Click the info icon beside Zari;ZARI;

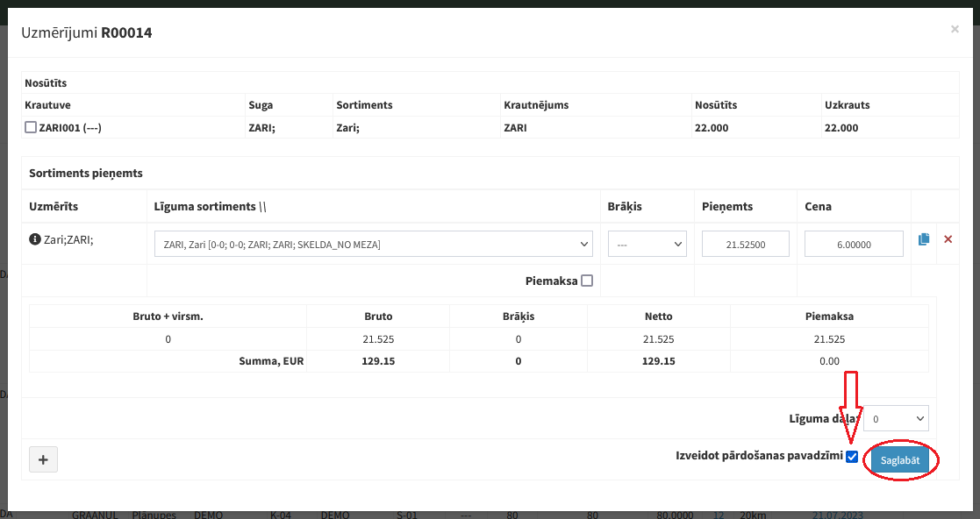pyautogui.click(x=35, y=239)
